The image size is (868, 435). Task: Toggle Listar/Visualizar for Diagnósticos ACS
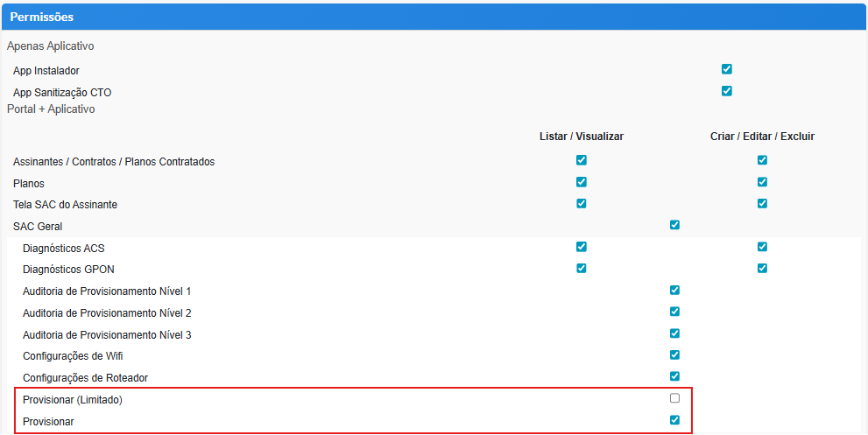click(x=582, y=247)
